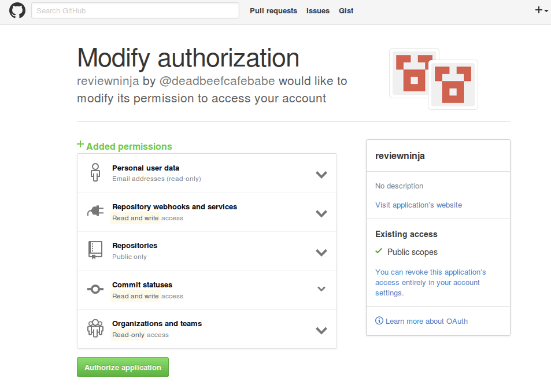Click 'Repository webhooks and services' title

[x=175, y=206]
